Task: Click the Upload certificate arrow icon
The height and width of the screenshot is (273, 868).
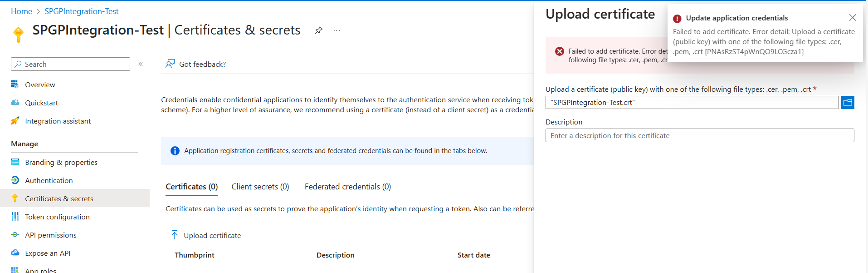Action: click(x=175, y=235)
